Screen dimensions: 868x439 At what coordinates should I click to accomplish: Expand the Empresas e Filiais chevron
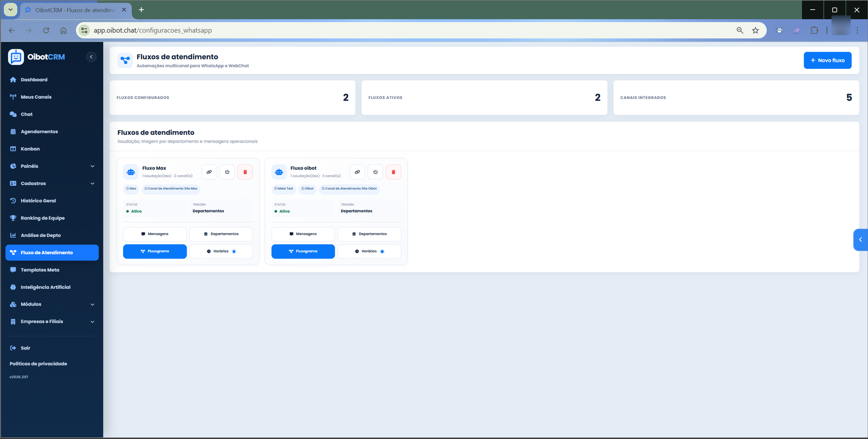[x=92, y=322]
